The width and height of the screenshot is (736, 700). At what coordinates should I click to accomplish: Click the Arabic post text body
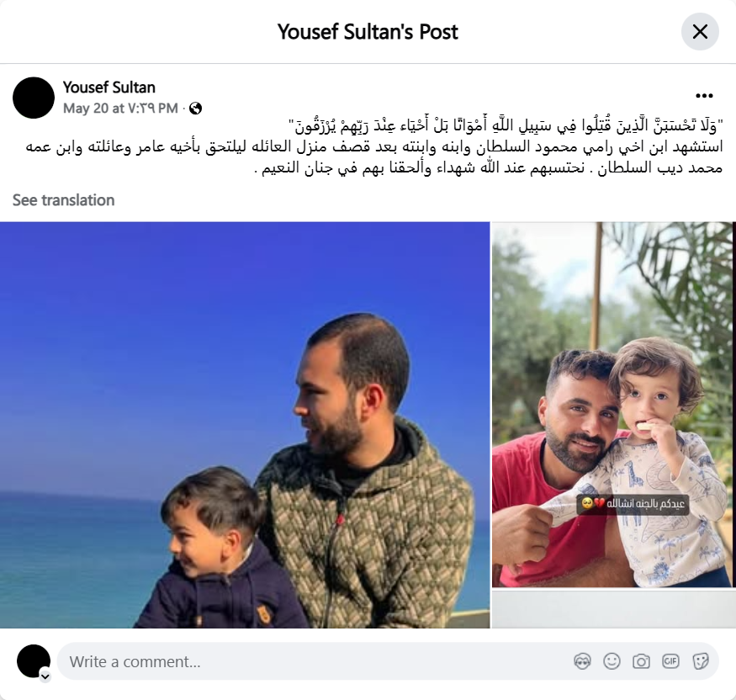(373, 146)
